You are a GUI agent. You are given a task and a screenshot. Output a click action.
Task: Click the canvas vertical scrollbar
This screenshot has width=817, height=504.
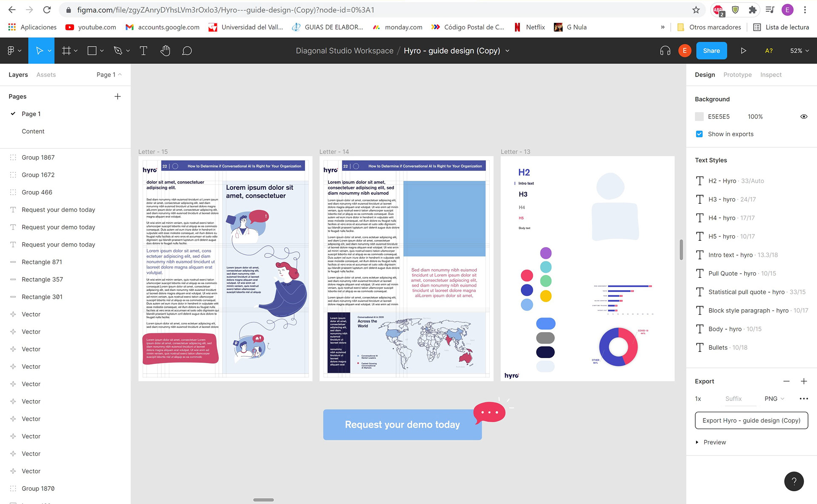(x=681, y=250)
